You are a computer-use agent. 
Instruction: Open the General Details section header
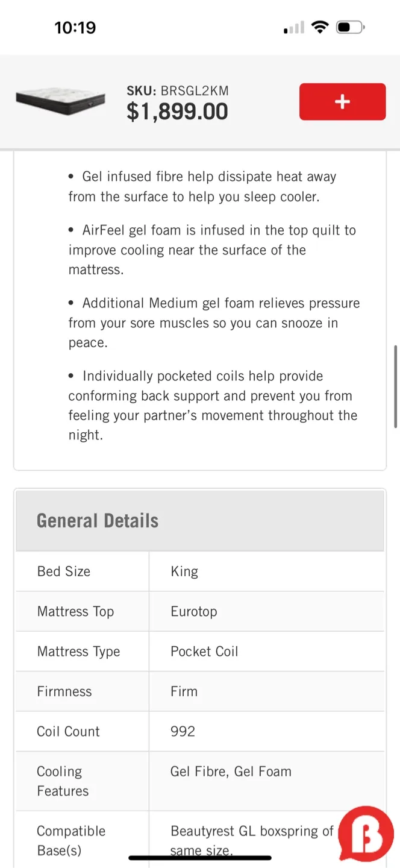coord(98,520)
